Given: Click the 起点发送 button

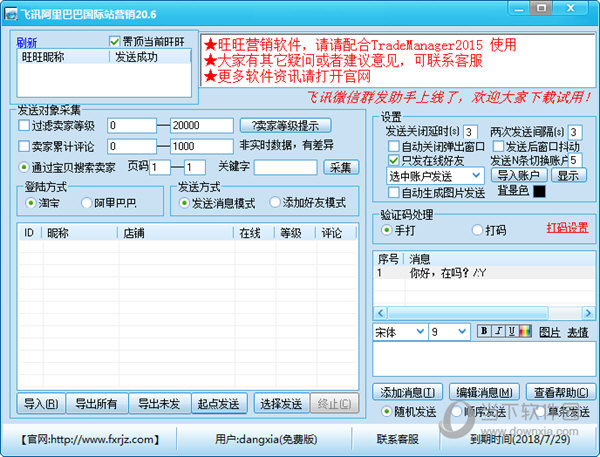Looking at the screenshot, I should tap(218, 403).
